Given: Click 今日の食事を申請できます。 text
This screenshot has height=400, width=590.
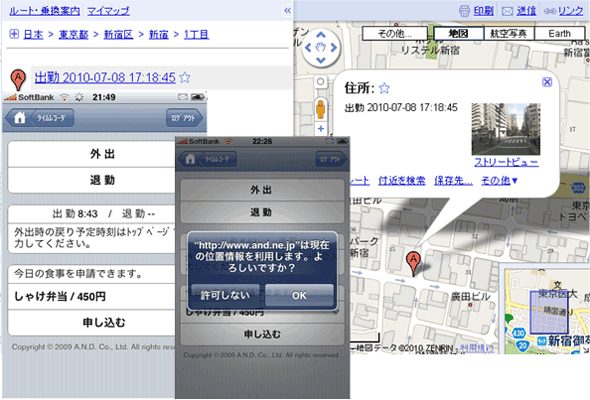Looking at the screenshot, I should [x=78, y=274].
